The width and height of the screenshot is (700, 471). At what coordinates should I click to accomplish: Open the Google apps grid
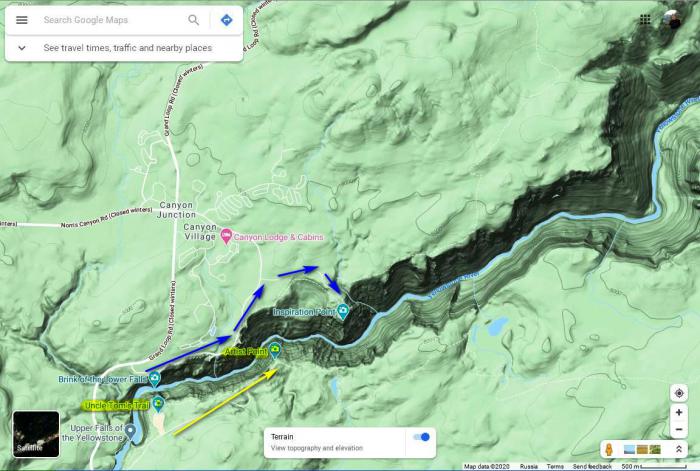click(x=645, y=19)
